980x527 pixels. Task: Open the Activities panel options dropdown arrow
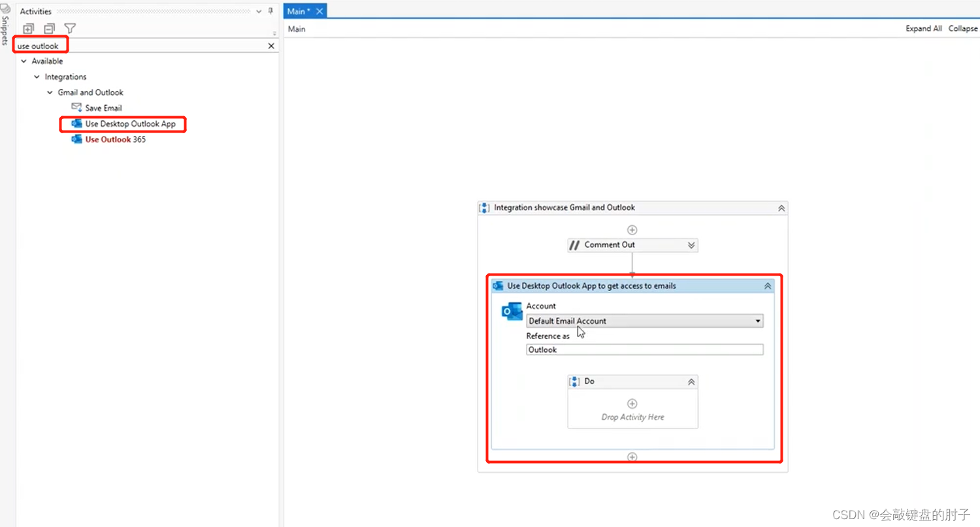(x=259, y=12)
